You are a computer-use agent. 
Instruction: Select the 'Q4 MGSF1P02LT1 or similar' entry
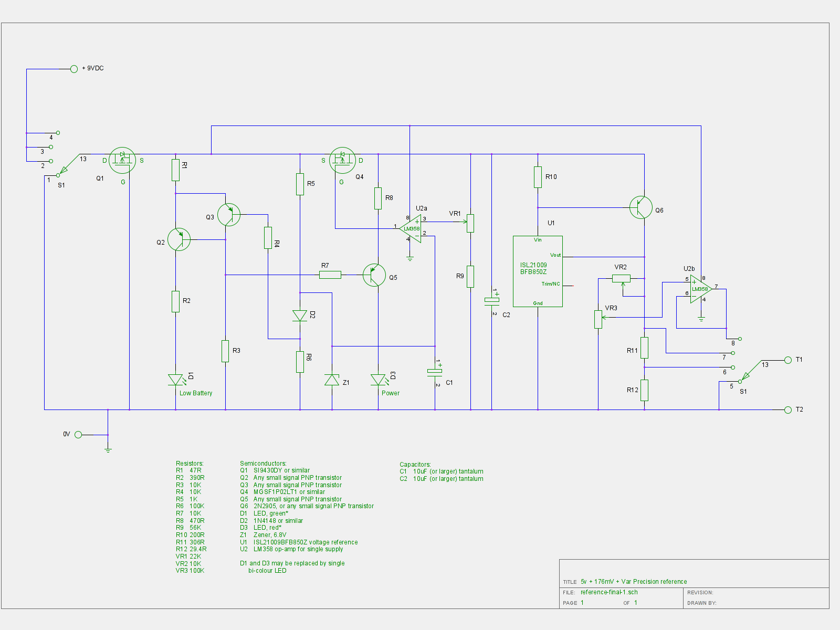tap(282, 492)
